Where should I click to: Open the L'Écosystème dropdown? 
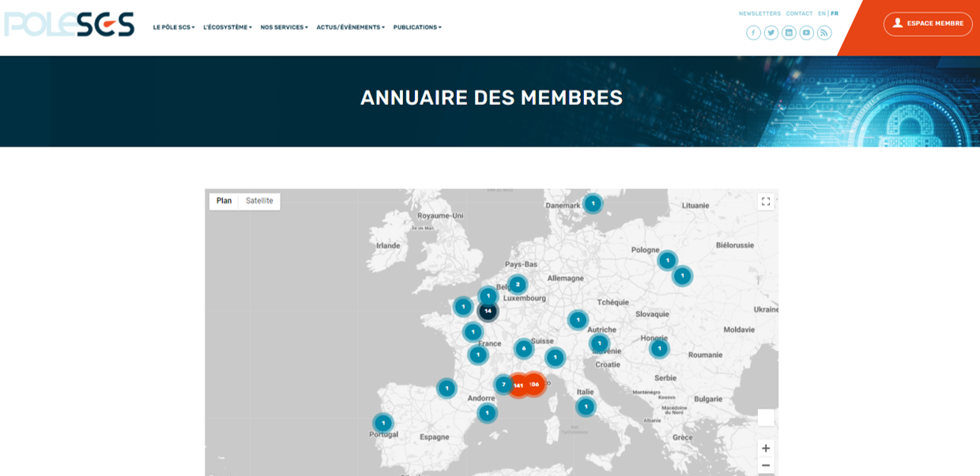click(225, 26)
